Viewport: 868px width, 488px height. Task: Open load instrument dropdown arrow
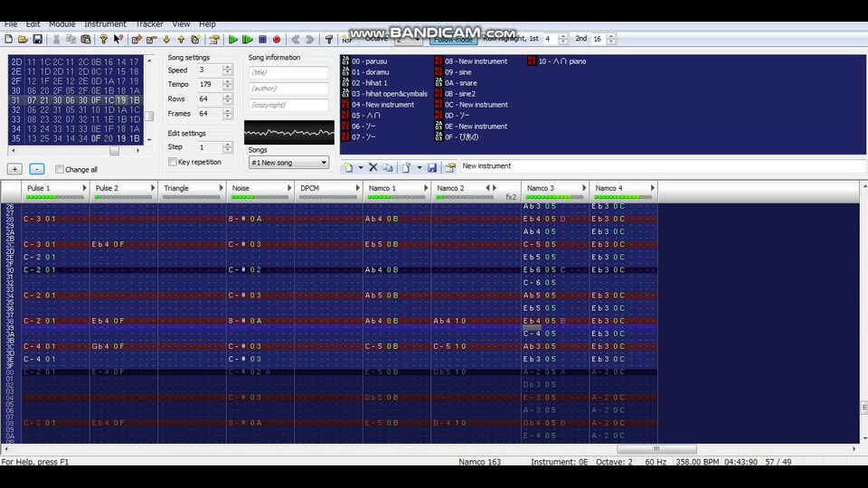419,167
